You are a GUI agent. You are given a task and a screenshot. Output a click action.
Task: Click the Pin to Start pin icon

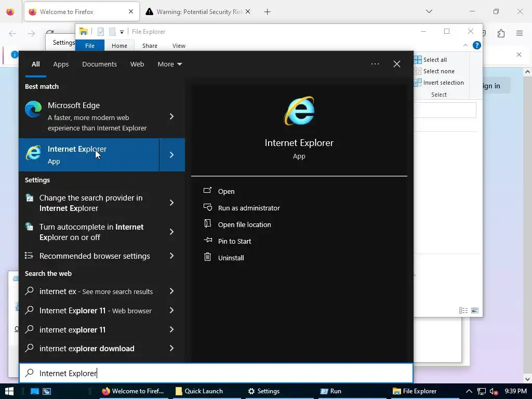207,241
